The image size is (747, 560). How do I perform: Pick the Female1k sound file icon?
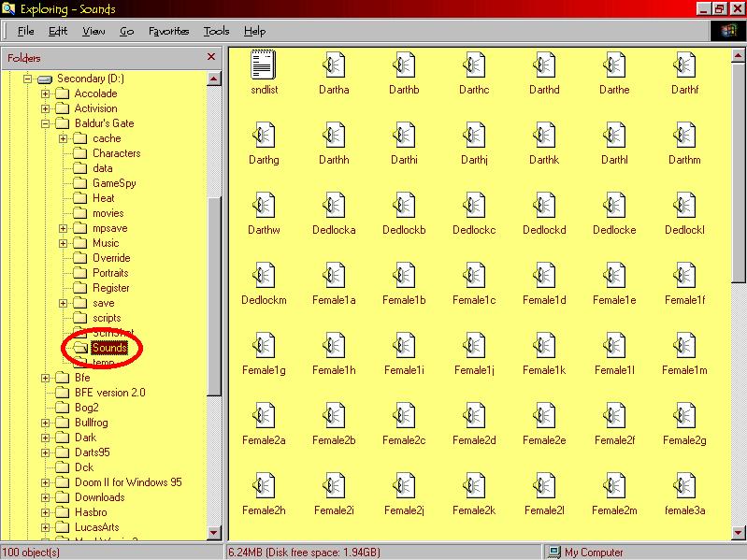pyautogui.click(x=544, y=347)
